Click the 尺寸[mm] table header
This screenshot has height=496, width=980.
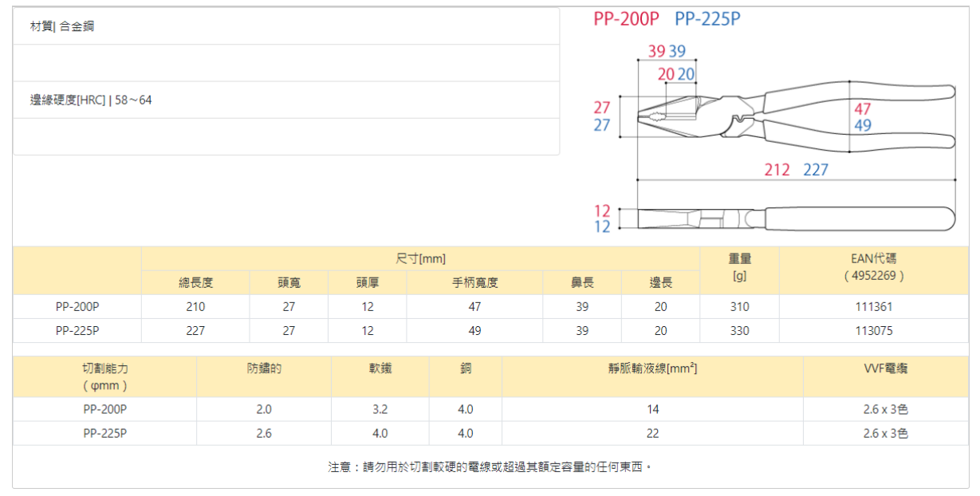click(x=420, y=258)
